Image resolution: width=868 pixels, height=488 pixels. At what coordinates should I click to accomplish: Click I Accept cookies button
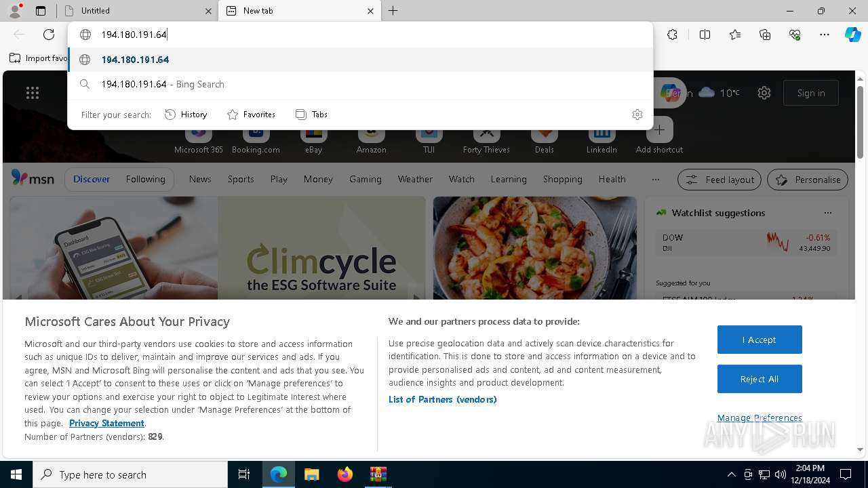click(759, 340)
